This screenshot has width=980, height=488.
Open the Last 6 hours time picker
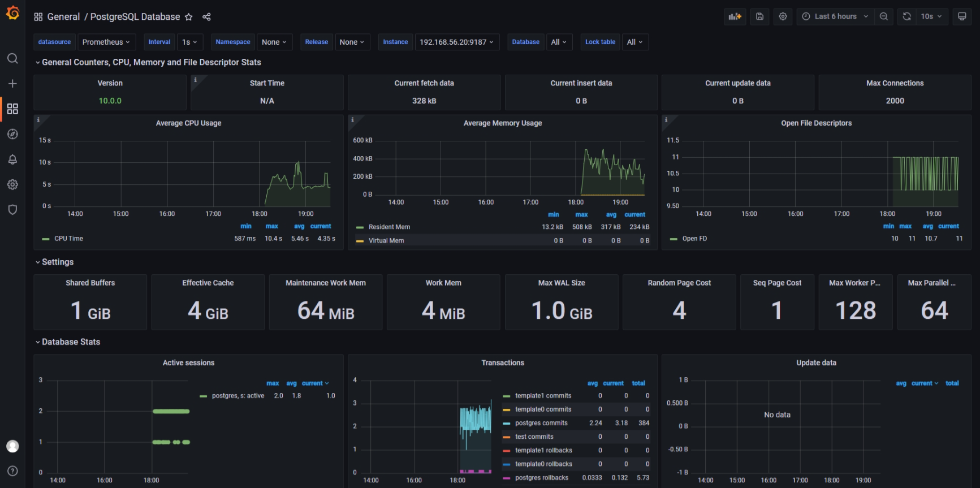pos(835,16)
